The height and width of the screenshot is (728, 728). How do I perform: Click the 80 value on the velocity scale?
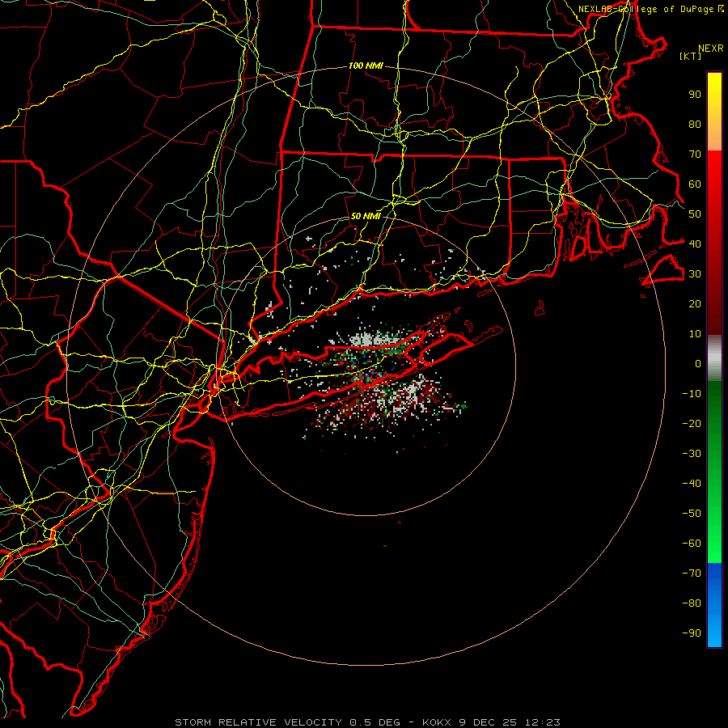click(x=695, y=125)
